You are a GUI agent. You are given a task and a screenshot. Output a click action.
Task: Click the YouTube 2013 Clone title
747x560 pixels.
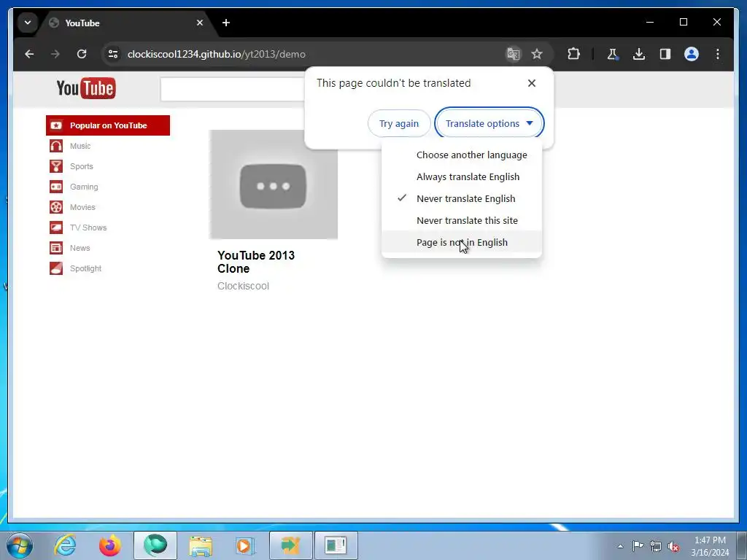pos(256,262)
